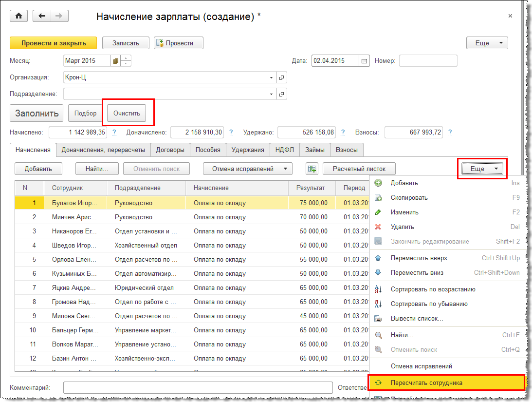Open the calendar picker for Дата field

click(364, 61)
